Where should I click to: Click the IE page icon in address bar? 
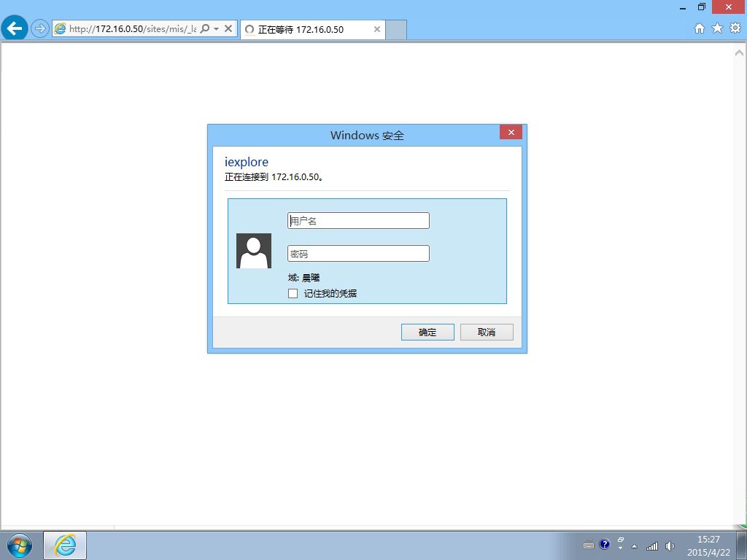pos(60,28)
